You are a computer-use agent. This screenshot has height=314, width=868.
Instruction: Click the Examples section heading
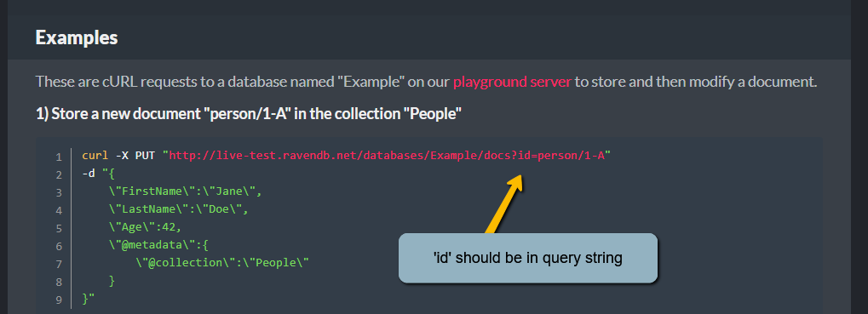coord(77,37)
